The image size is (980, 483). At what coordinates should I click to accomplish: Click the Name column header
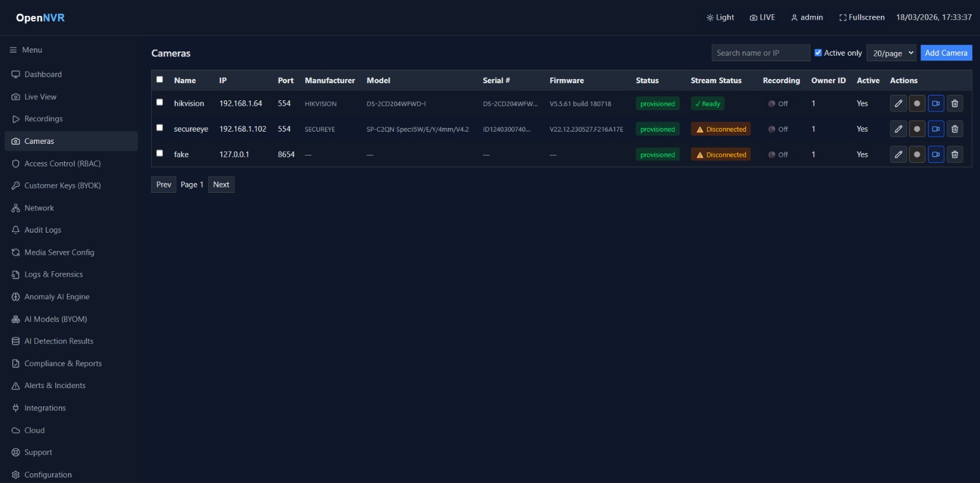pos(185,81)
